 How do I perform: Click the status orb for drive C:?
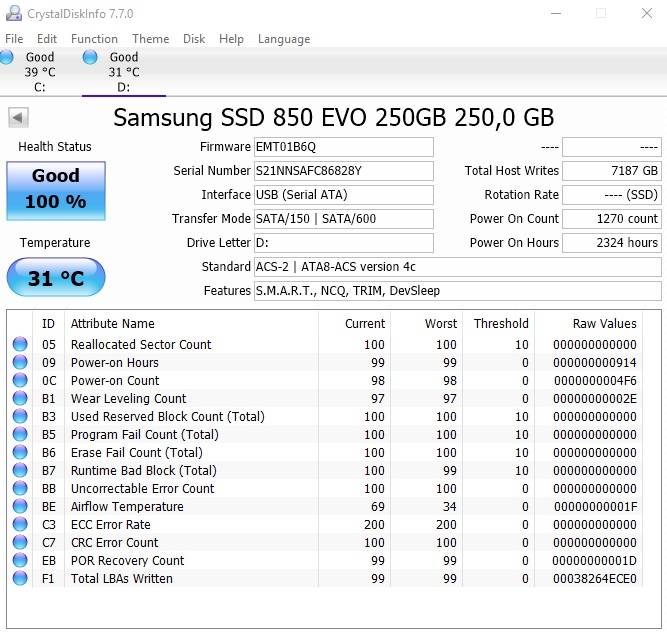tap(7, 58)
